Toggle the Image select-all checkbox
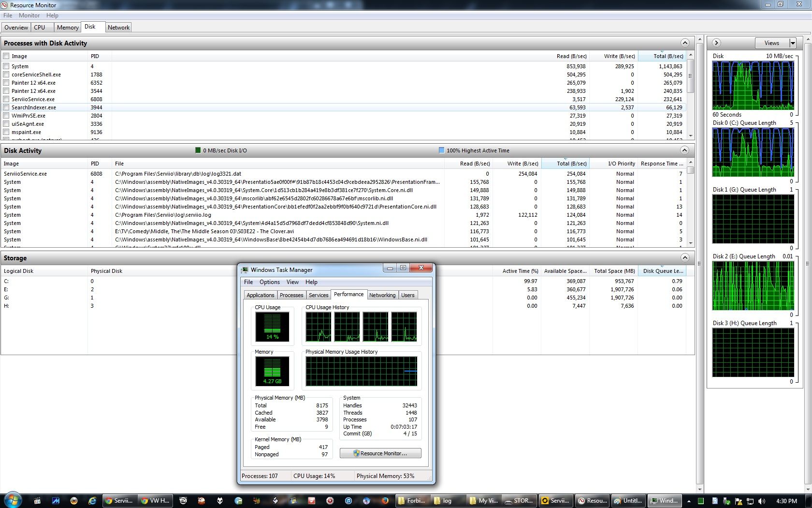This screenshot has width=812, height=508. pos(6,56)
